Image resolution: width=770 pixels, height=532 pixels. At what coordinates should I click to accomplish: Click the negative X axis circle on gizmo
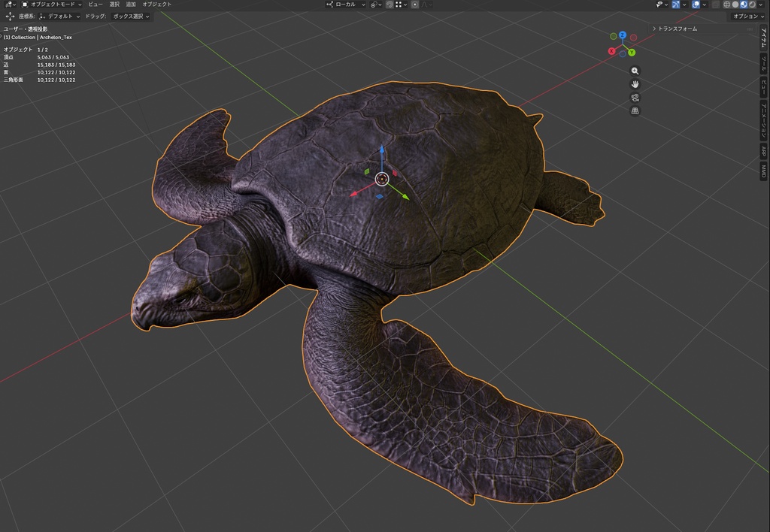click(633, 38)
